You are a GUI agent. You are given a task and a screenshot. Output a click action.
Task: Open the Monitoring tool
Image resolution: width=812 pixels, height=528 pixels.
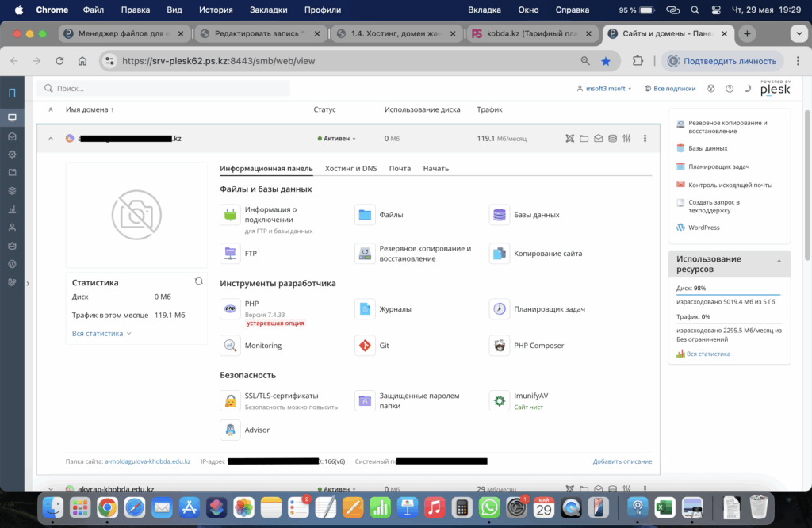(230, 346)
